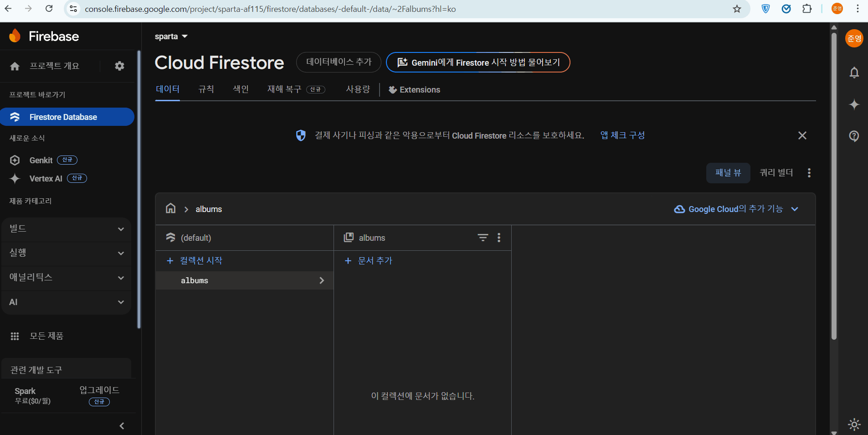Expand the 빌드 category
The width and height of the screenshot is (868, 435).
67,229
